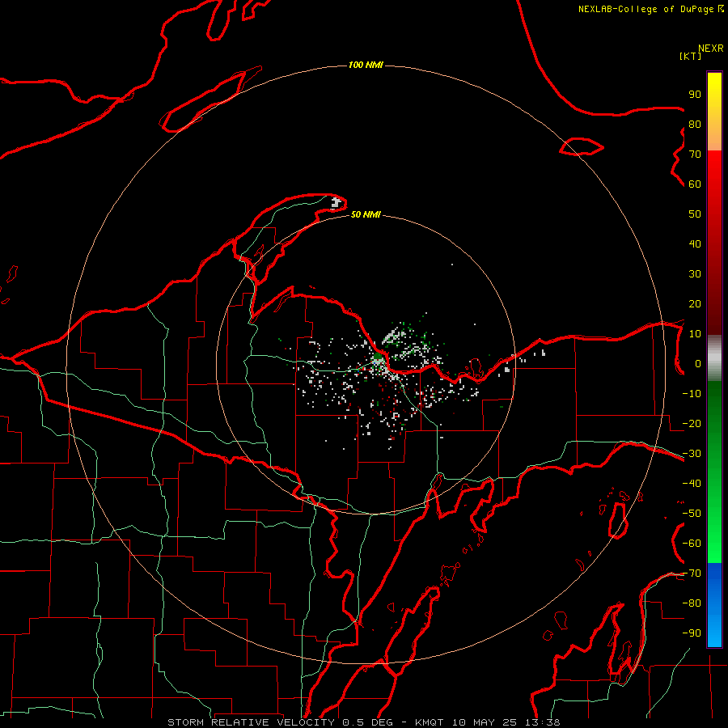The width and height of the screenshot is (728, 728).
Task: Click the 60 value on the velocity scale
Action: coord(695,184)
